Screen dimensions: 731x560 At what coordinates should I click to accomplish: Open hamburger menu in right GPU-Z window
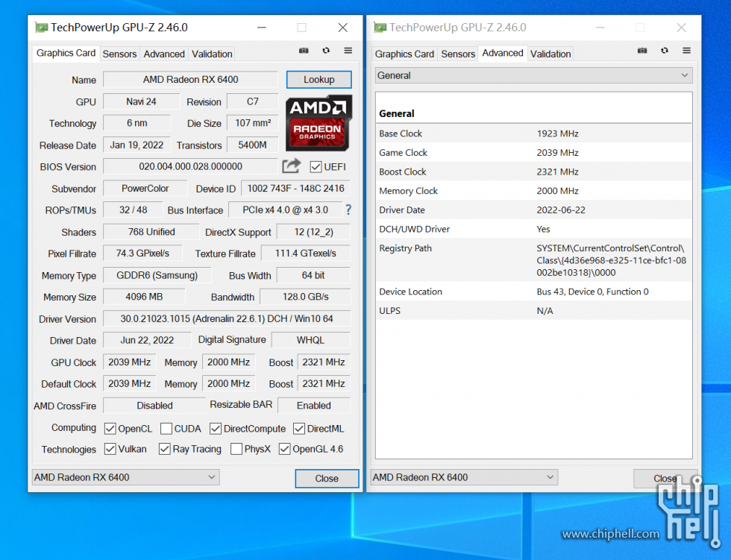[x=686, y=50]
